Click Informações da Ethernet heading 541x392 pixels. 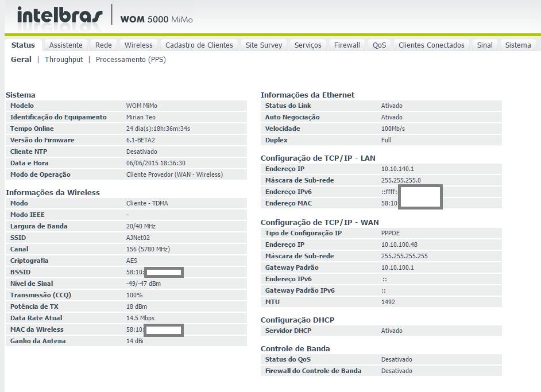pos(307,95)
